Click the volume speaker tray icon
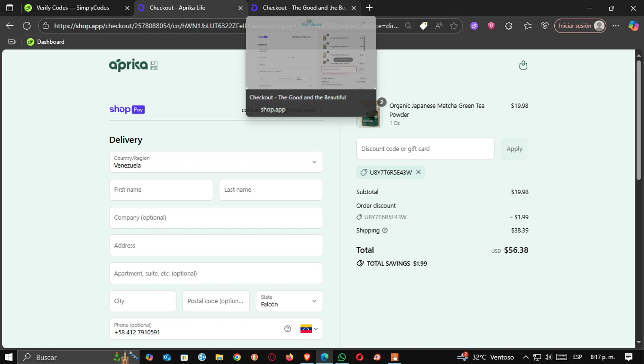Image resolution: width=644 pixels, height=364 pixels. pos(548,357)
